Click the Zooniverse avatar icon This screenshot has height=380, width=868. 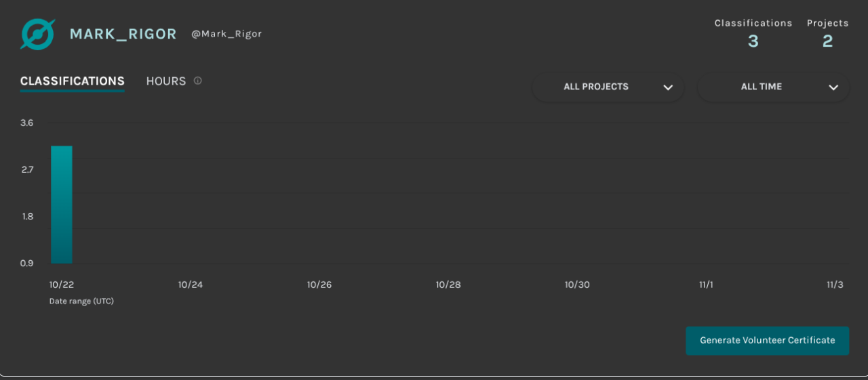[x=37, y=34]
